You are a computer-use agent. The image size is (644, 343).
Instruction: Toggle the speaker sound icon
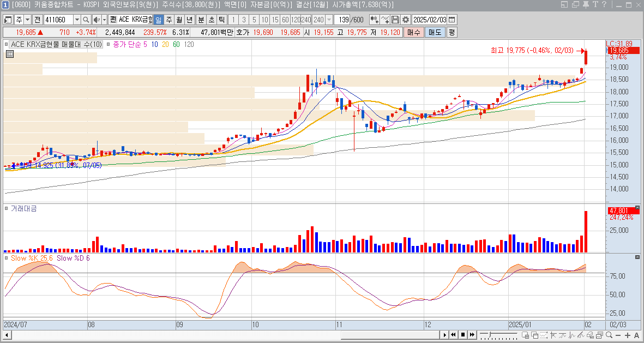(97, 20)
